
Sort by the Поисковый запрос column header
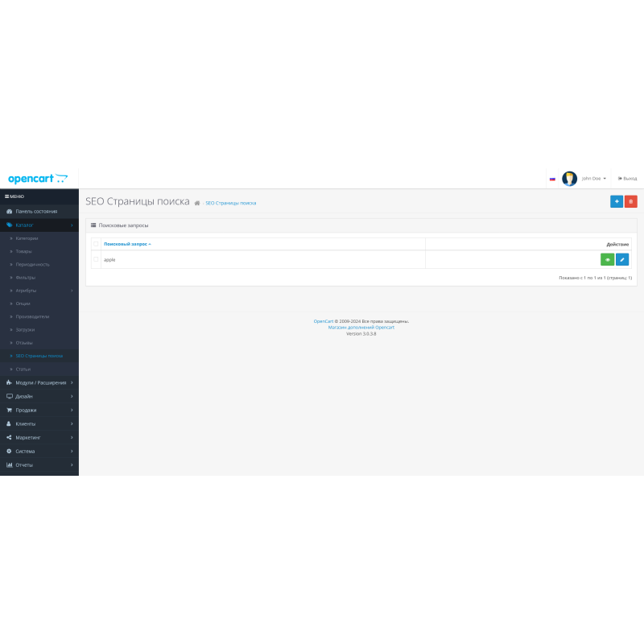coord(126,243)
